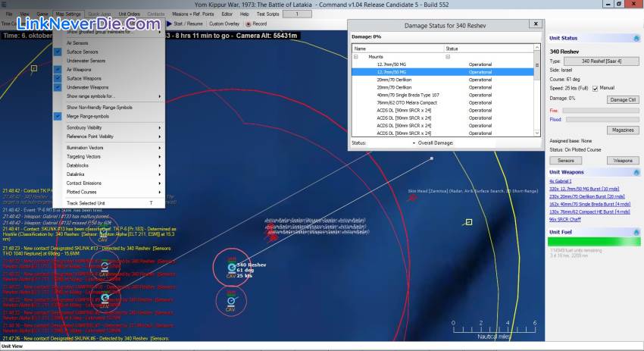Collapse the Mounts tree node
Viewport: 644px width, 351px height.
356,57
